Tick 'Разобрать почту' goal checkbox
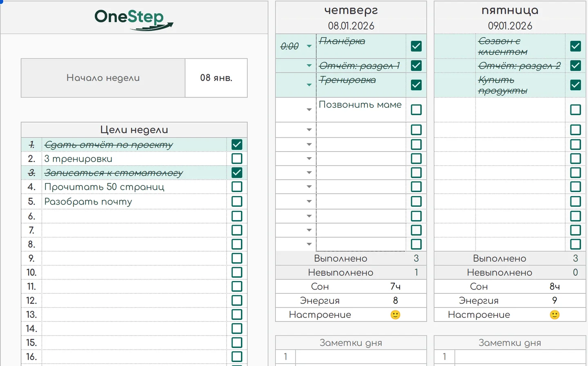The width and height of the screenshot is (588, 366). (x=237, y=201)
